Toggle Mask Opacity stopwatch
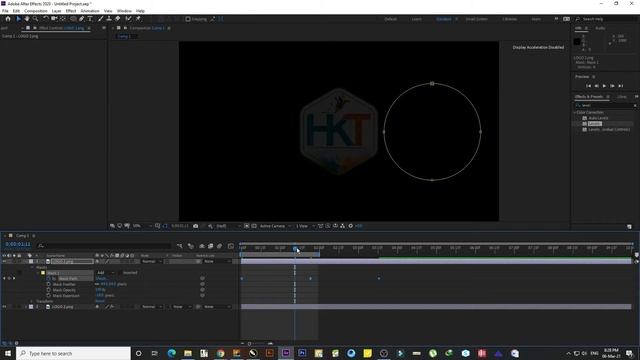 pos(49,290)
